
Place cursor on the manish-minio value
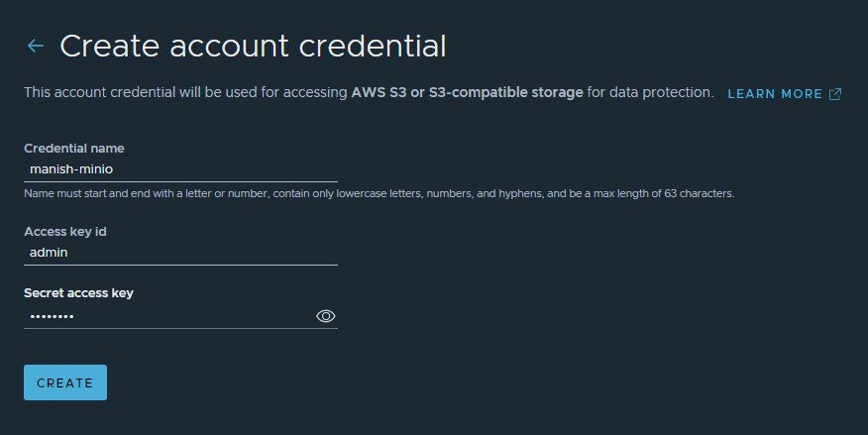pos(71,169)
